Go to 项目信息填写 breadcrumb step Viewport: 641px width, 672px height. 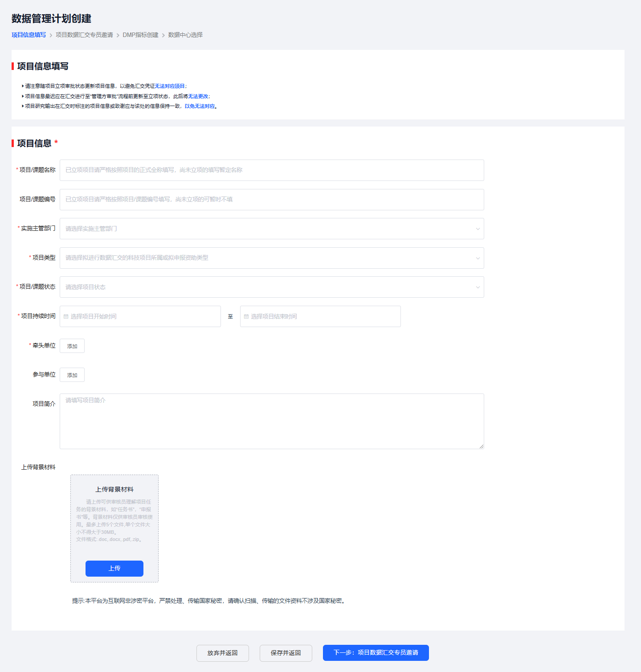tap(29, 35)
